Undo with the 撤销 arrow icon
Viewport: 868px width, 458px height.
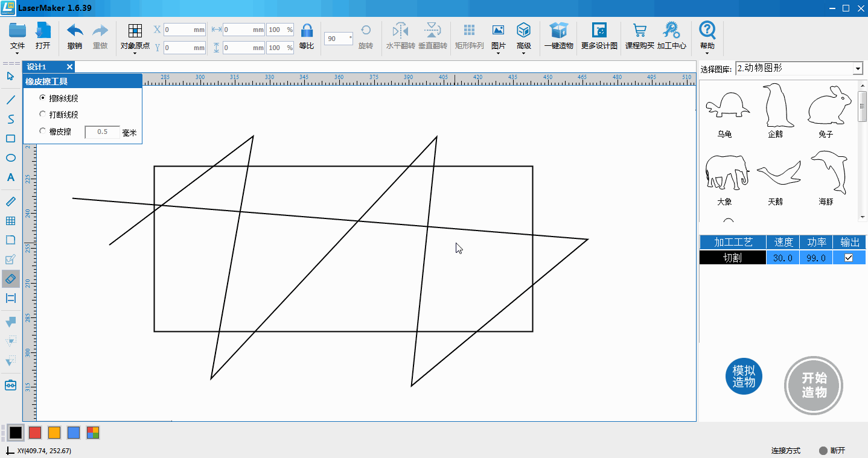tap(75, 31)
